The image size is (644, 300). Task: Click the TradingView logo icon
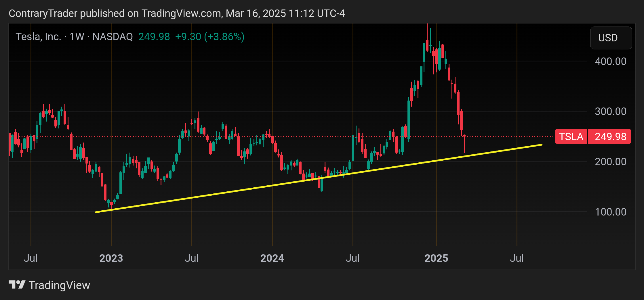pyautogui.click(x=17, y=285)
